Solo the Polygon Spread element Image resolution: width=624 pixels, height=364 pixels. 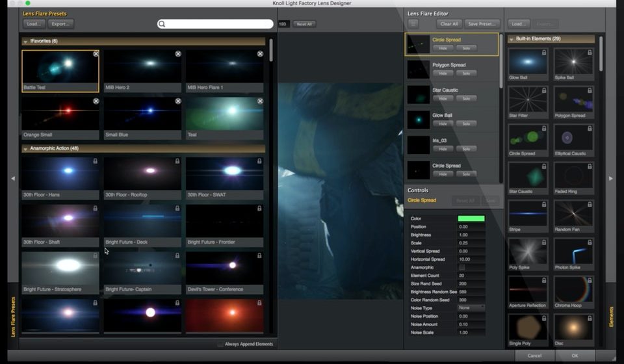[x=466, y=73]
